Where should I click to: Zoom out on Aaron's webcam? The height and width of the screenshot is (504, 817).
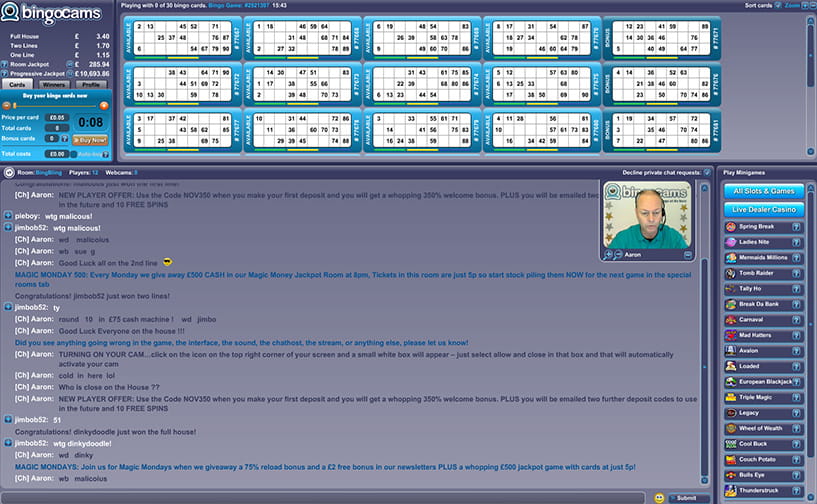coord(617,255)
